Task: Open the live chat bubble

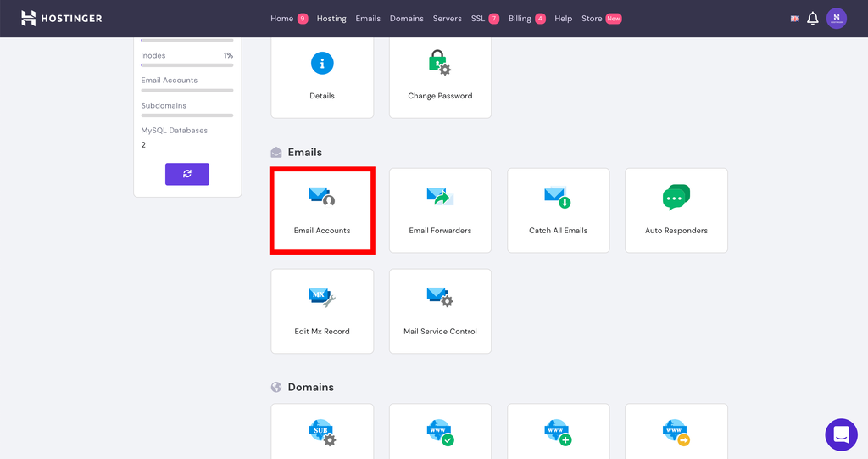Action: (x=841, y=434)
